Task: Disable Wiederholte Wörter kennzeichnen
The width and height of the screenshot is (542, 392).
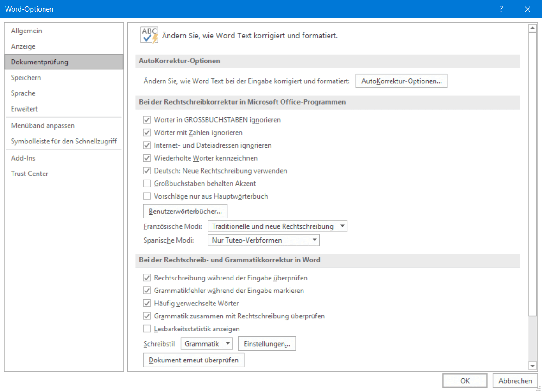Action: (147, 158)
